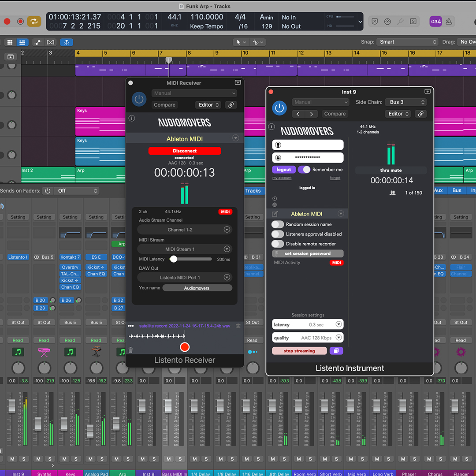
Task: Open the Side Chain Bus 3 dropdown
Action: coord(406,102)
